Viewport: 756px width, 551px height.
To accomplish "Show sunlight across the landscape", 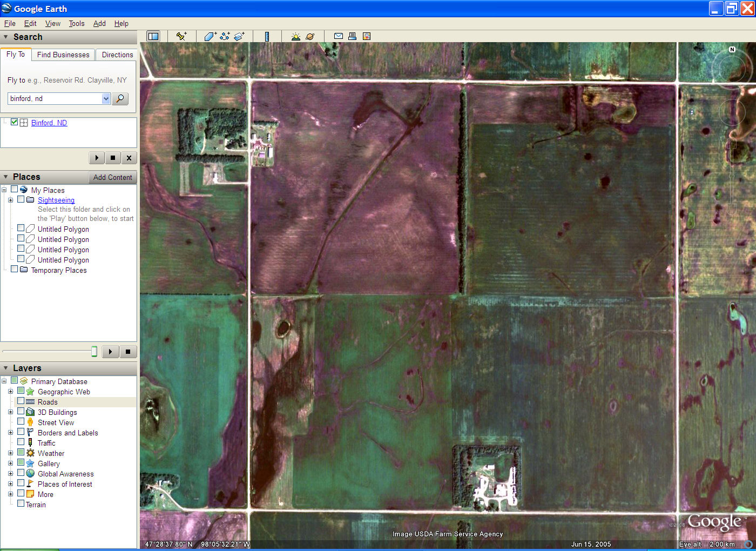I will coord(295,36).
